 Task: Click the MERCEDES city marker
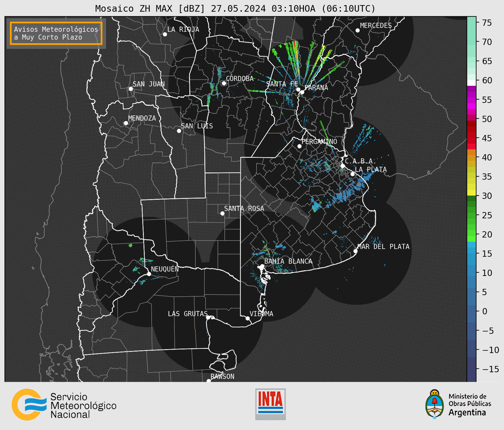[358, 31]
